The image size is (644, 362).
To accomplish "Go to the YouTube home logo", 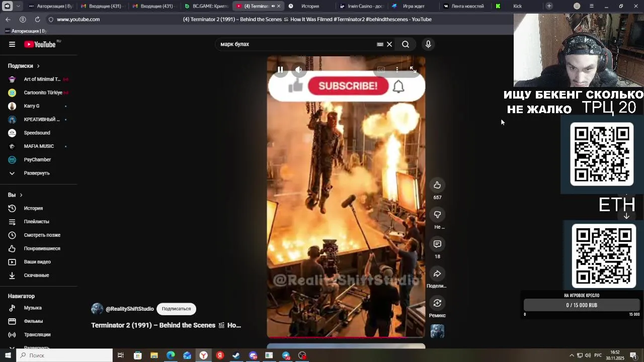I will click(x=40, y=44).
